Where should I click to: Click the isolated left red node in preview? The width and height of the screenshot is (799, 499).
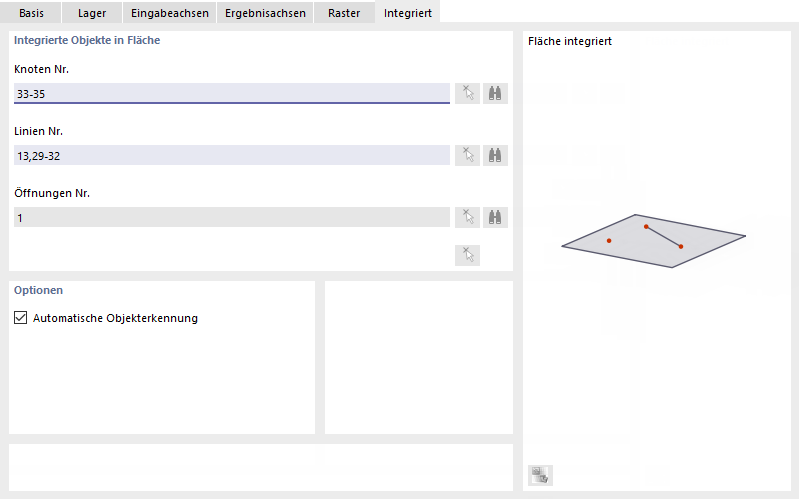point(609,241)
